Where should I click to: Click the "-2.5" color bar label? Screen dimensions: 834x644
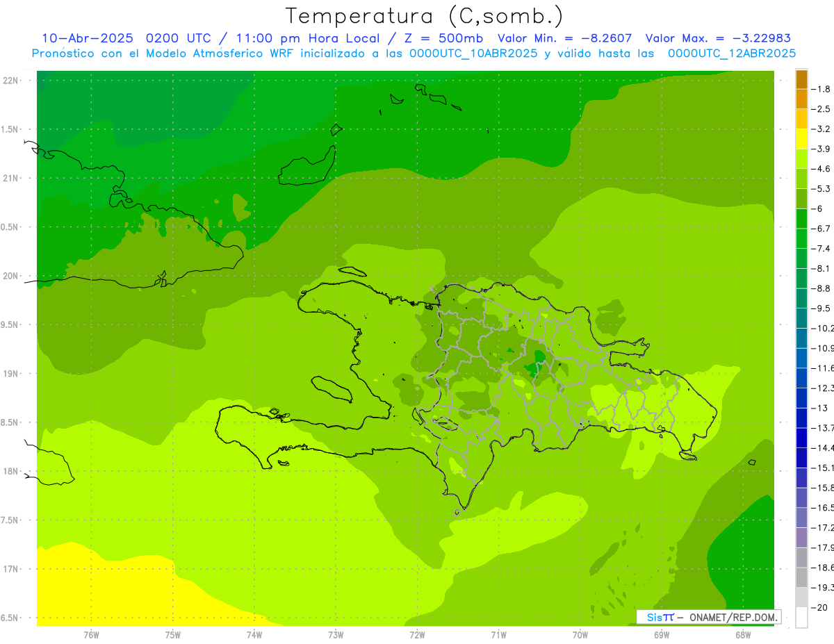coord(821,109)
